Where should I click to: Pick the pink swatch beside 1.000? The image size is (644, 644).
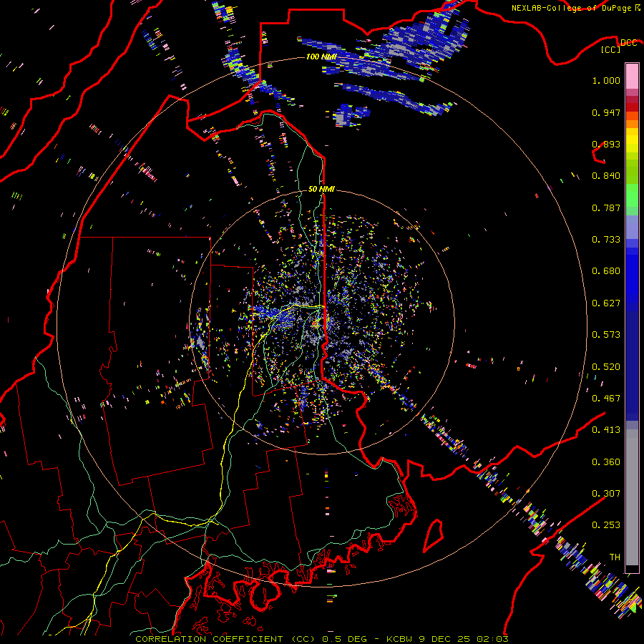[x=632, y=77]
